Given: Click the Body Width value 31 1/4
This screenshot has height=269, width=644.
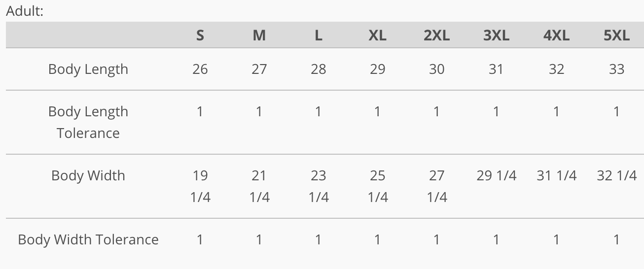Looking at the screenshot, I should pyautogui.click(x=556, y=175).
